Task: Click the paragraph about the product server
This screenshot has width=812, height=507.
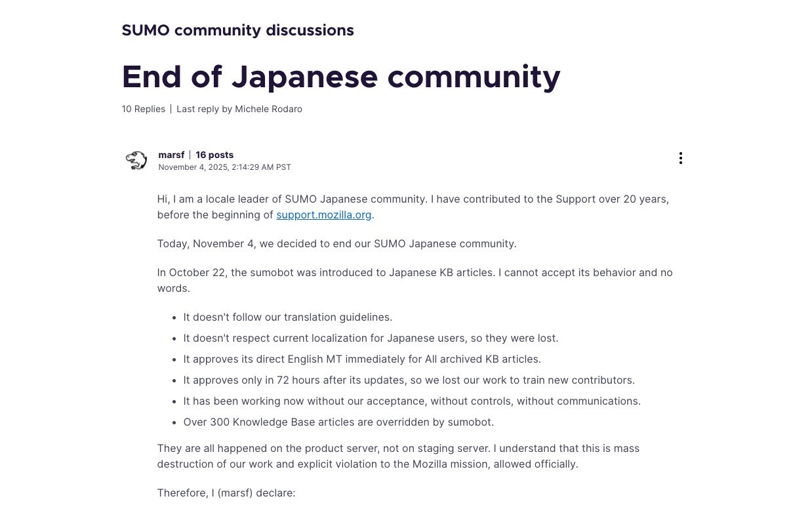Action: pos(398,456)
